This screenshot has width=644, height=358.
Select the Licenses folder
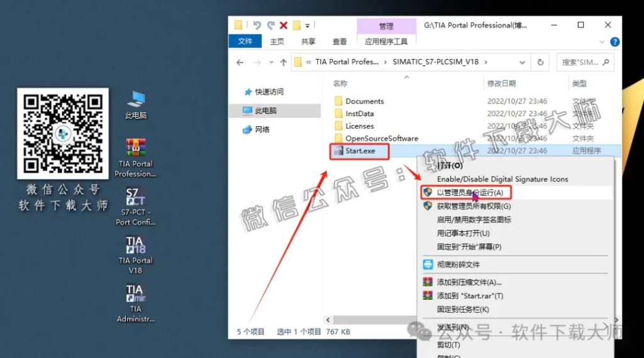tap(359, 126)
